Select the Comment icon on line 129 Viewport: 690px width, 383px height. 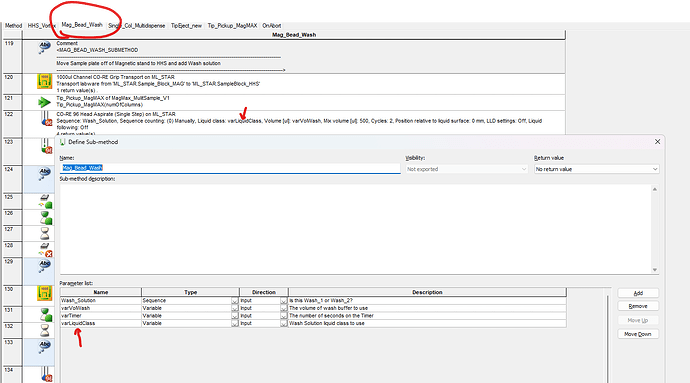[44, 265]
